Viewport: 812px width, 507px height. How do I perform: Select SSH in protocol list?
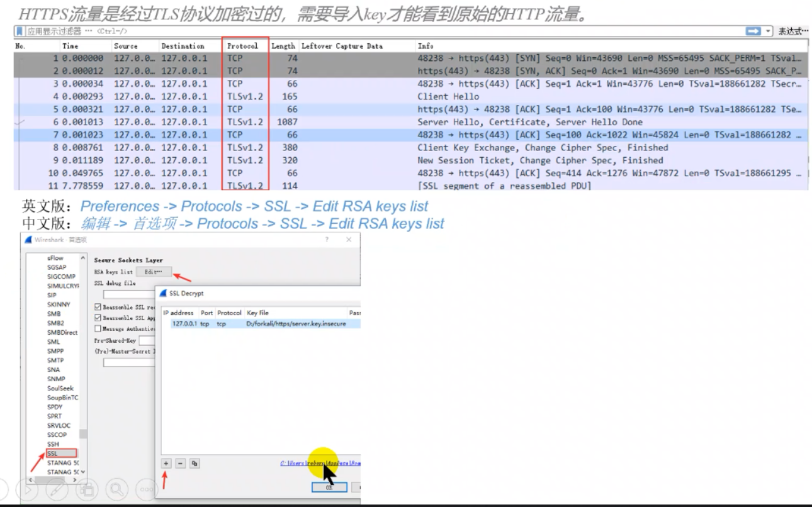[x=53, y=444]
